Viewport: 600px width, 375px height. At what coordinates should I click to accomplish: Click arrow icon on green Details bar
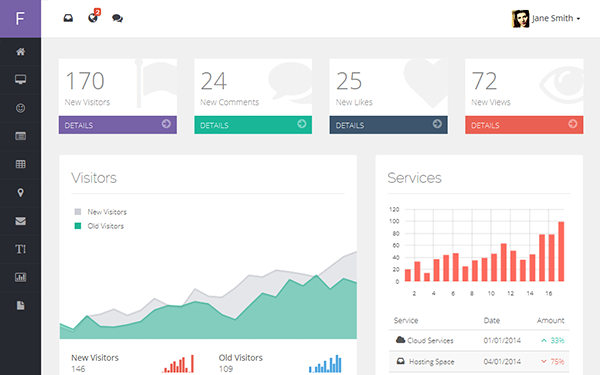302,124
